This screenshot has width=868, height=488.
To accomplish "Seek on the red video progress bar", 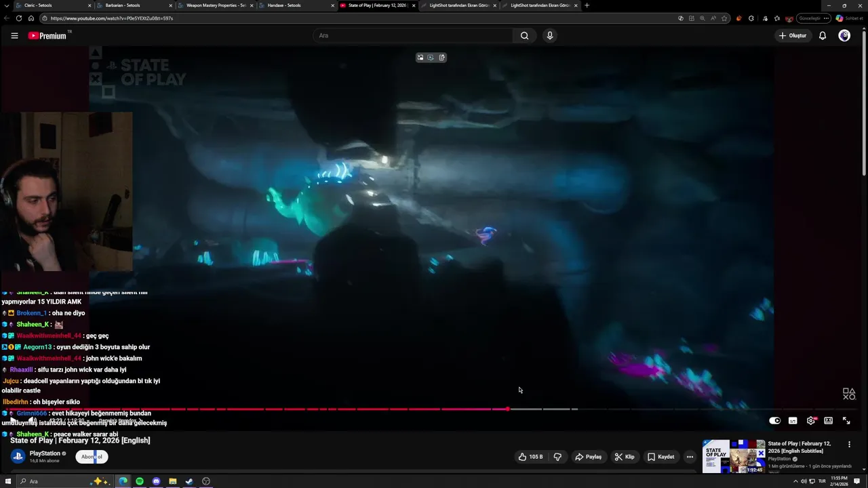I will [258, 409].
